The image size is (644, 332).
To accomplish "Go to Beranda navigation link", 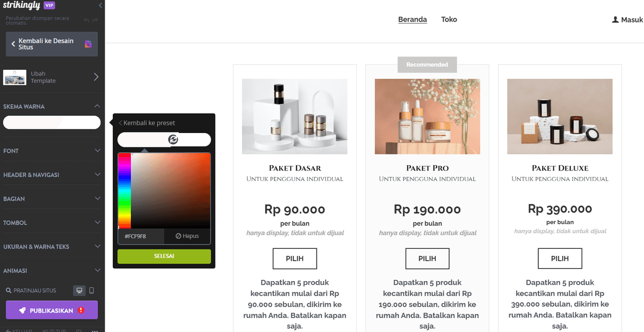I will point(413,19).
